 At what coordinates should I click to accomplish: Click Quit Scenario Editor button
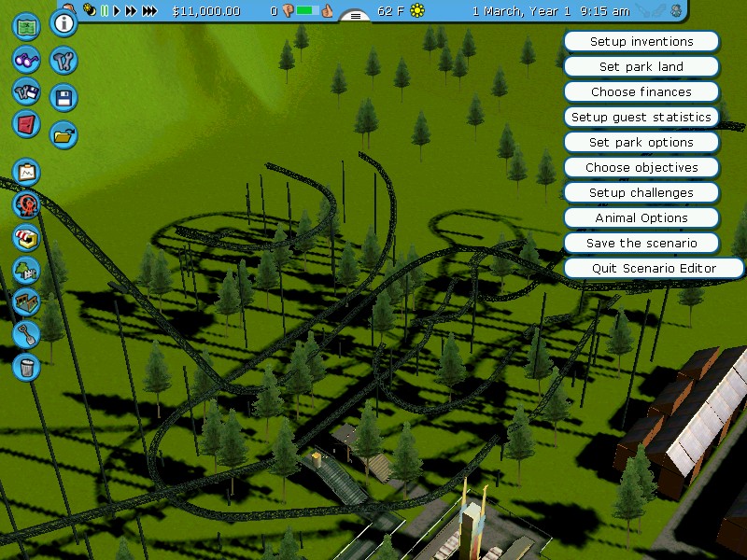(x=654, y=269)
